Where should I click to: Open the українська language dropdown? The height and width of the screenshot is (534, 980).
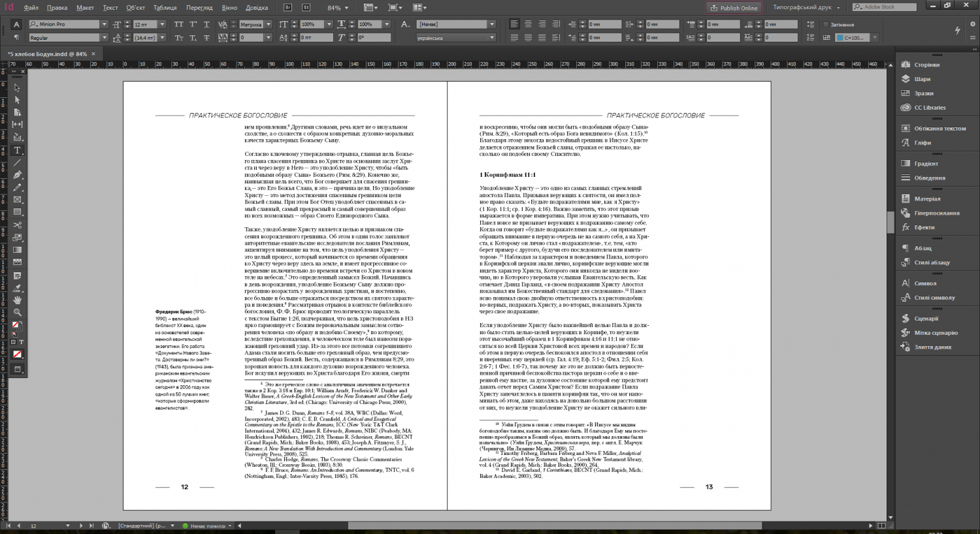tap(492, 38)
